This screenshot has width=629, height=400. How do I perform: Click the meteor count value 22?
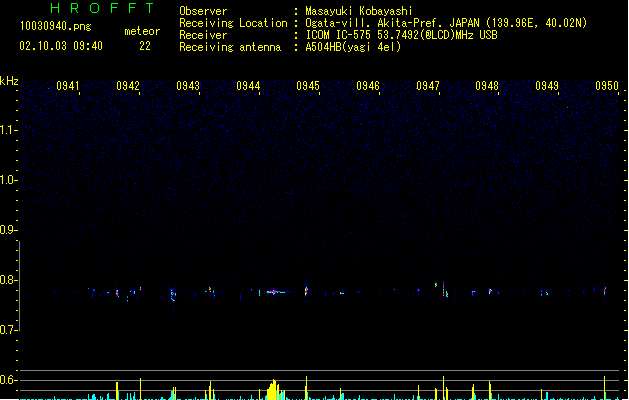tap(145, 46)
